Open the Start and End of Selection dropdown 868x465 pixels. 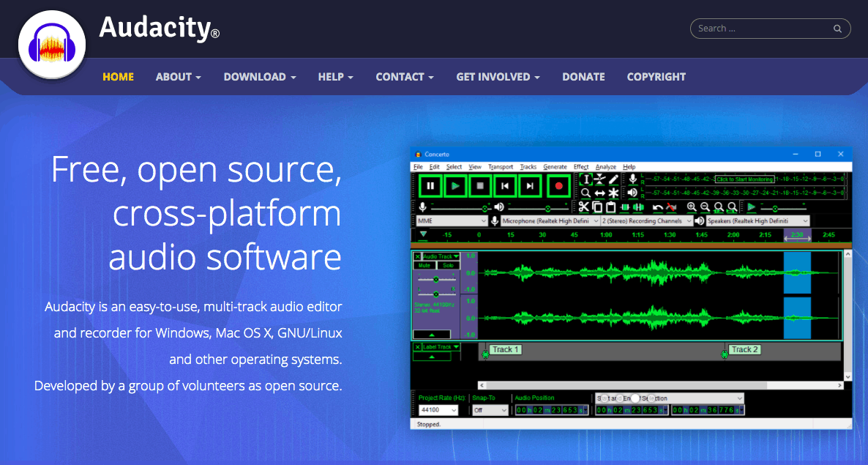669,398
